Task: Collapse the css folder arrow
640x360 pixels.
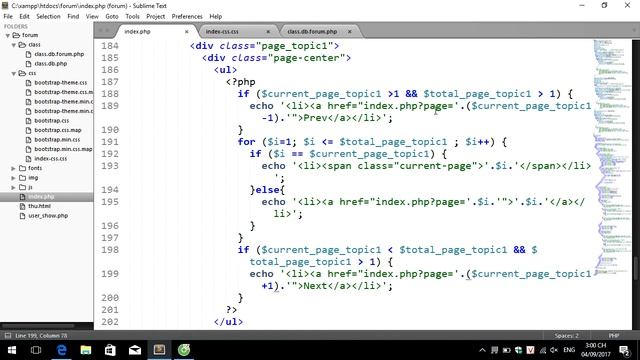Action: (14, 73)
